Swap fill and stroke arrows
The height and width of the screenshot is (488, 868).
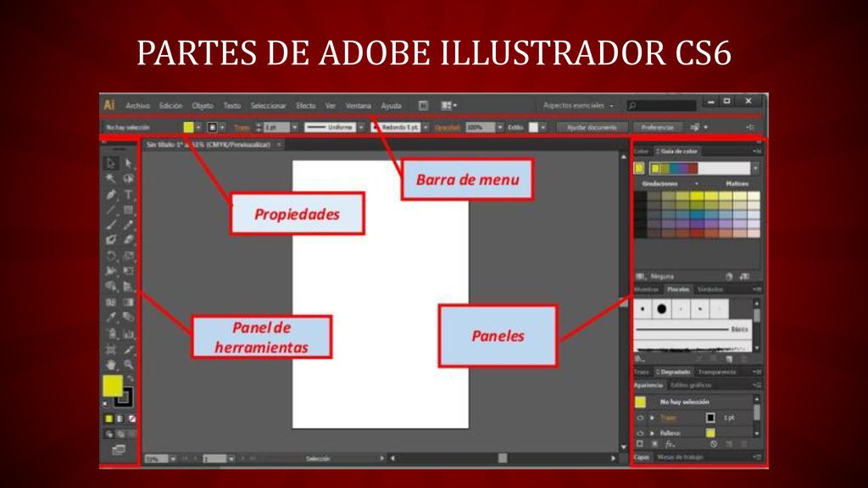click(x=131, y=379)
